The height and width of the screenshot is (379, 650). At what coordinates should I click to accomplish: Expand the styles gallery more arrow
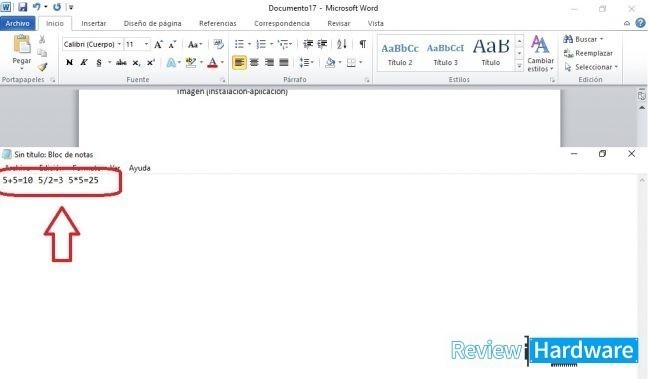(x=519, y=66)
